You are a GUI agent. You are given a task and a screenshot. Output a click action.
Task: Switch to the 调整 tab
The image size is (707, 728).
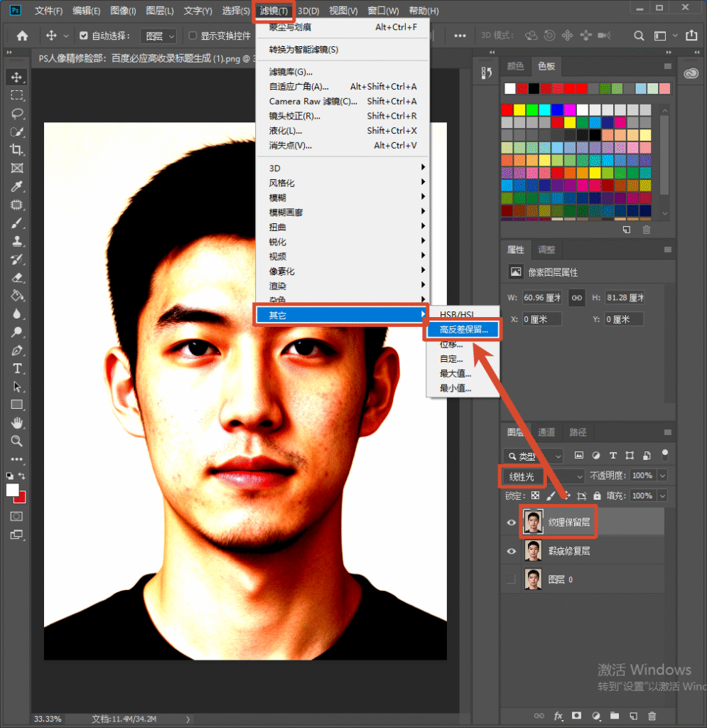[546, 250]
